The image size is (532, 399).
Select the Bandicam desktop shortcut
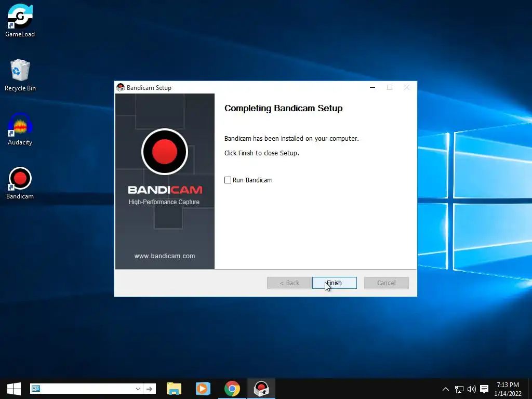pos(20,183)
